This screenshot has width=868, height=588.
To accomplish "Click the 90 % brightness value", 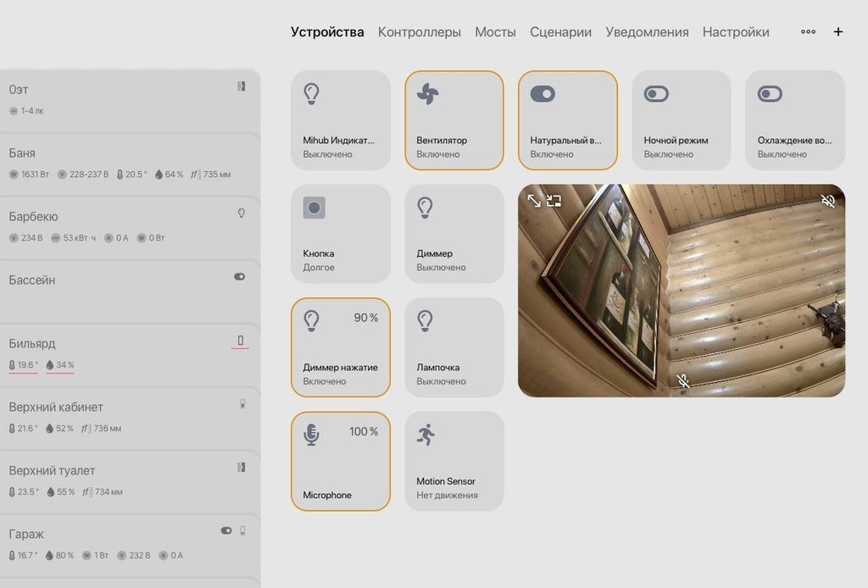I will tap(366, 318).
